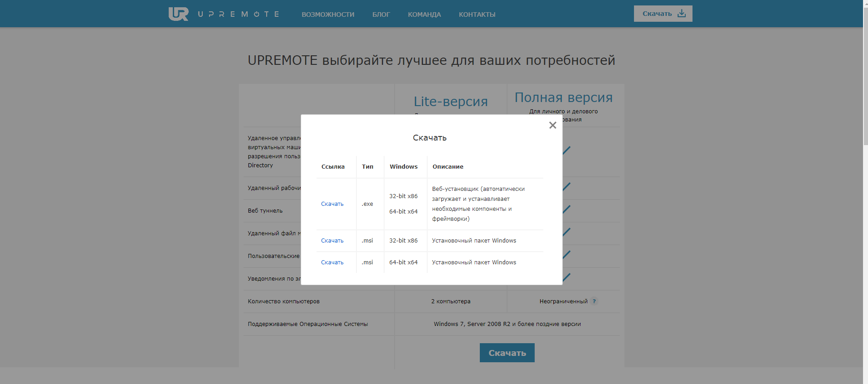
Task: Click Windows 7, Server 2008 R2 text
Action: pos(507,324)
